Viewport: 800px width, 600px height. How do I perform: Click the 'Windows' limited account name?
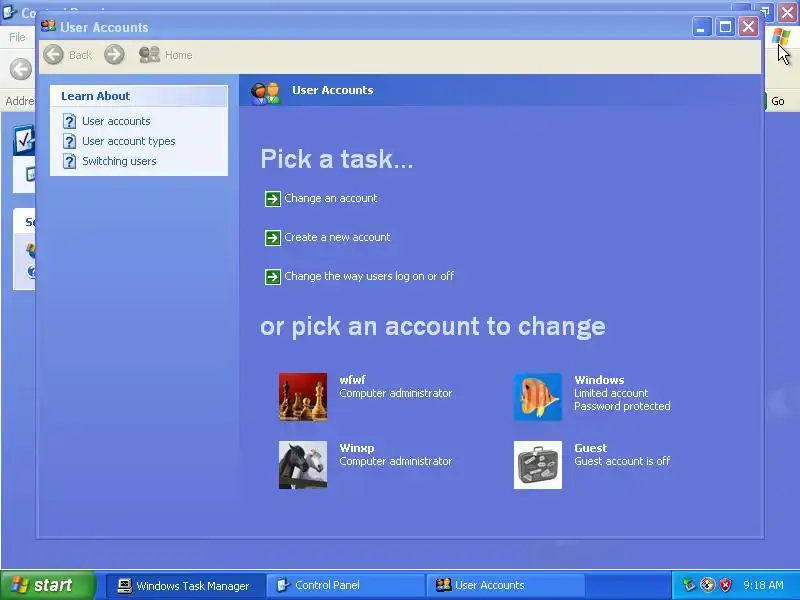click(599, 380)
